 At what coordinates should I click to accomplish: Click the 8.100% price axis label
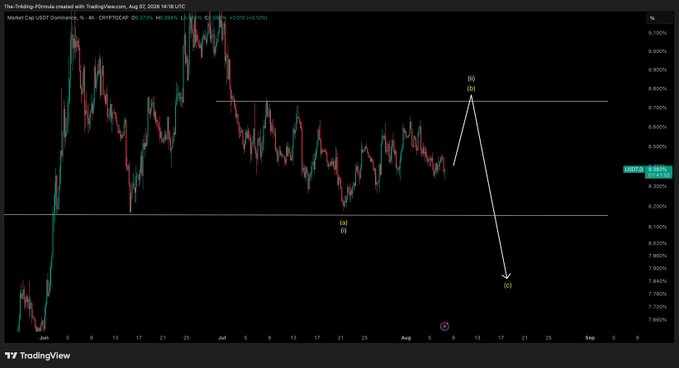[657, 226]
